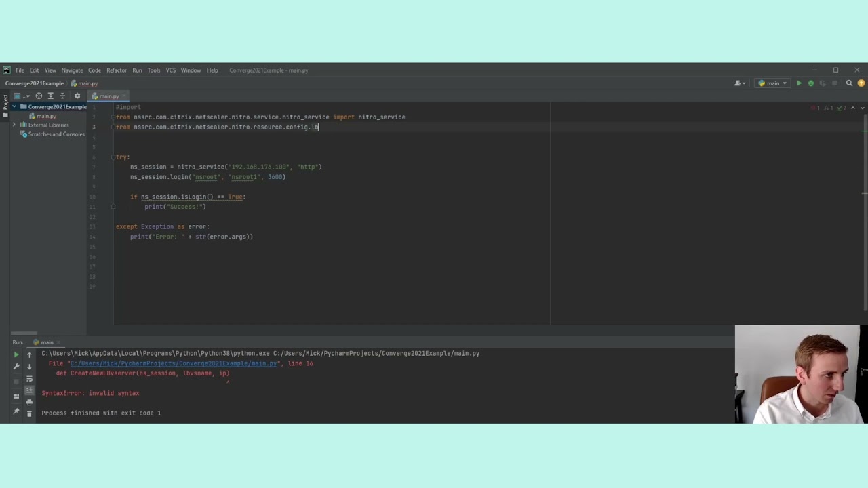Click the Up the Stack Trace arrow
This screenshot has height=488, width=868.
29,354
